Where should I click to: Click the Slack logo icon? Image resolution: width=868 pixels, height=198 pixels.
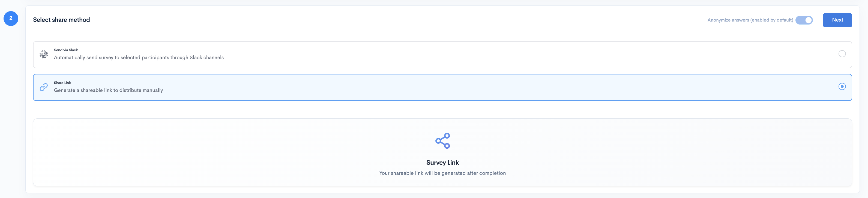pyautogui.click(x=44, y=54)
